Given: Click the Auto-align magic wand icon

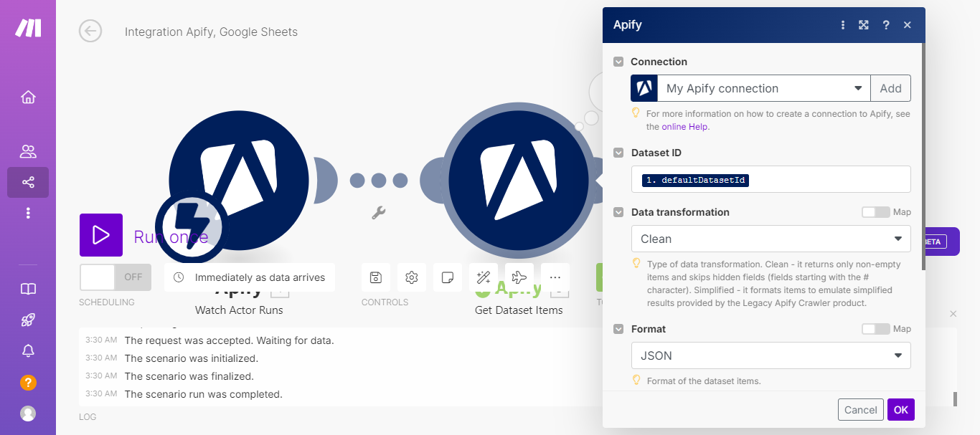Looking at the screenshot, I should (x=484, y=277).
